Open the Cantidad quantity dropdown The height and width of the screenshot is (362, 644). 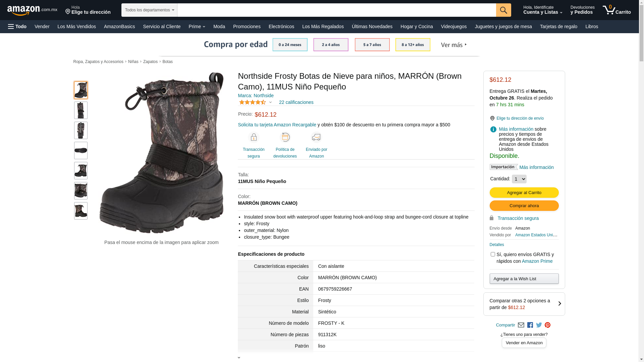(x=519, y=179)
